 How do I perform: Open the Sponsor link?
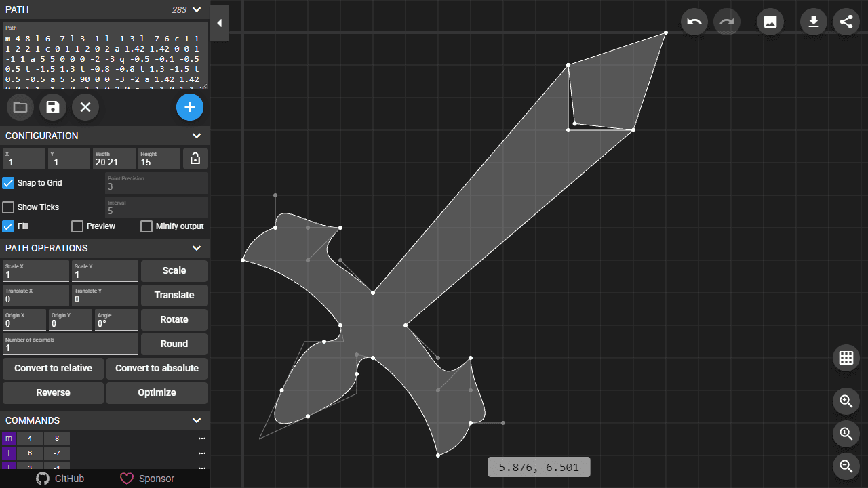click(147, 479)
